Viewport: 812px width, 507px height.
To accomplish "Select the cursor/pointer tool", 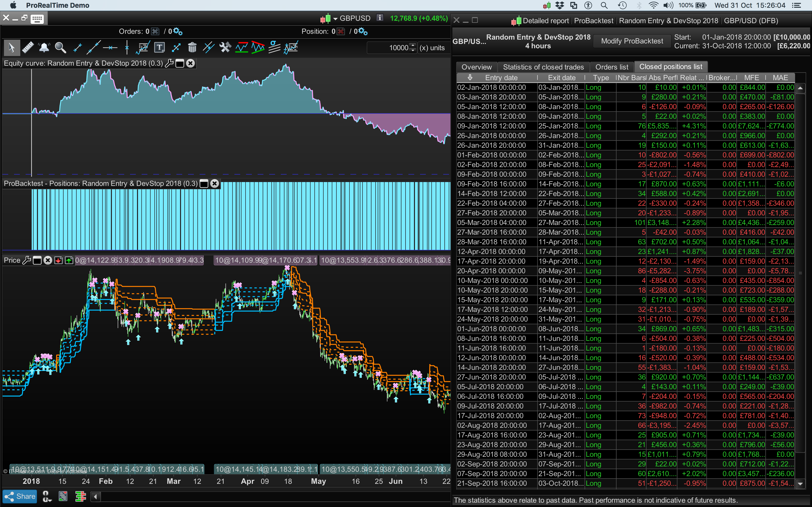I will (x=12, y=47).
